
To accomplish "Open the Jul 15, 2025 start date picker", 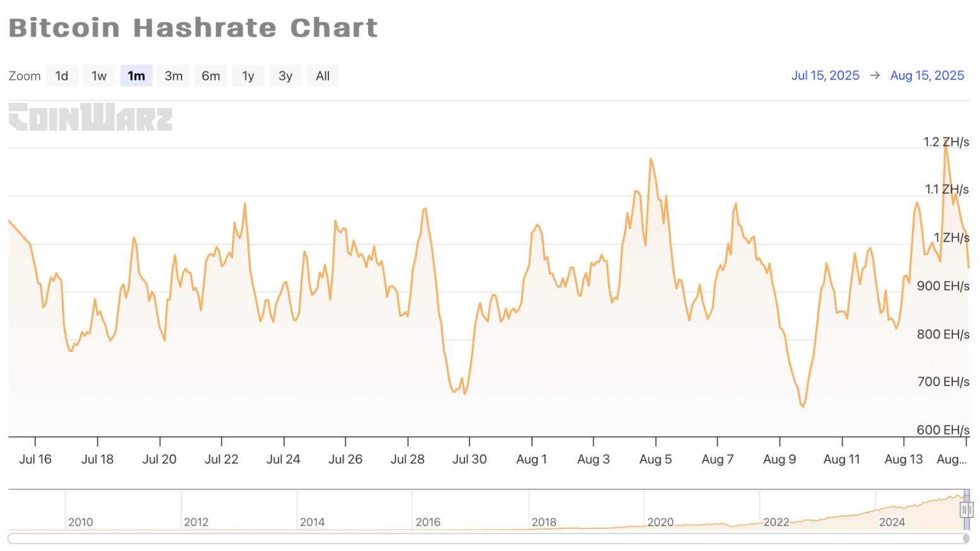I will click(x=825, y=76).
